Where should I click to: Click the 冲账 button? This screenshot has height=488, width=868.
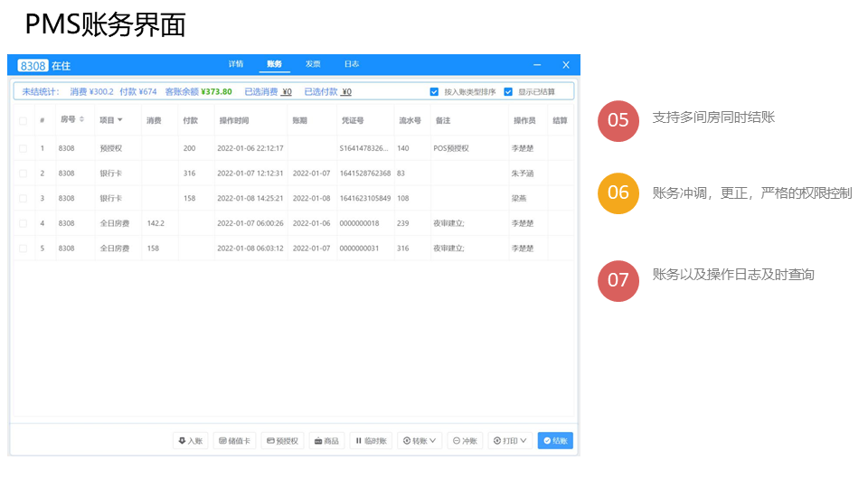click(x=465, y=441)
